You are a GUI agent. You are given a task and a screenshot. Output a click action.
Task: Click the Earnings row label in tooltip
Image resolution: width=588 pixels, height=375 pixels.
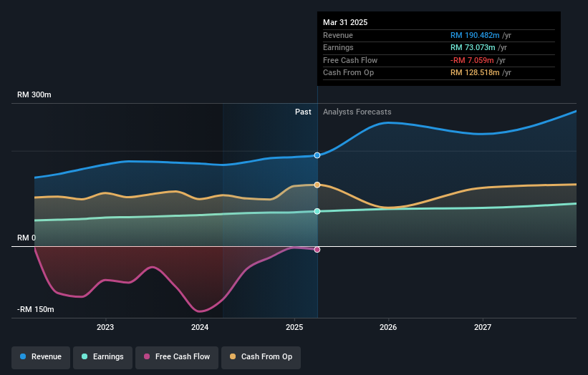coord(338,47)
